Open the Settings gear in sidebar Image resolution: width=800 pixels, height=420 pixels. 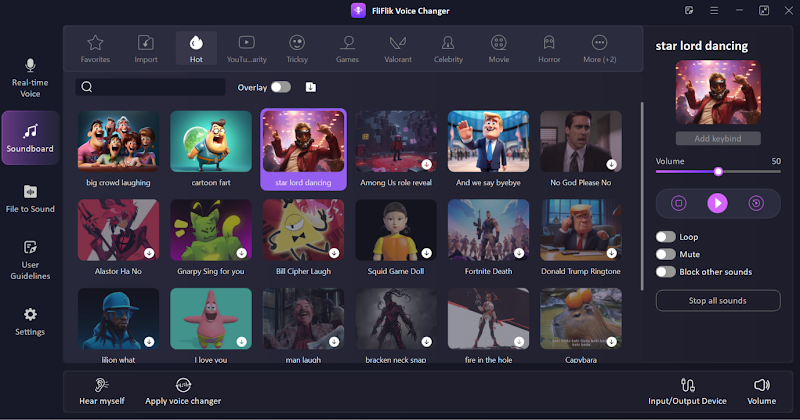30,322
